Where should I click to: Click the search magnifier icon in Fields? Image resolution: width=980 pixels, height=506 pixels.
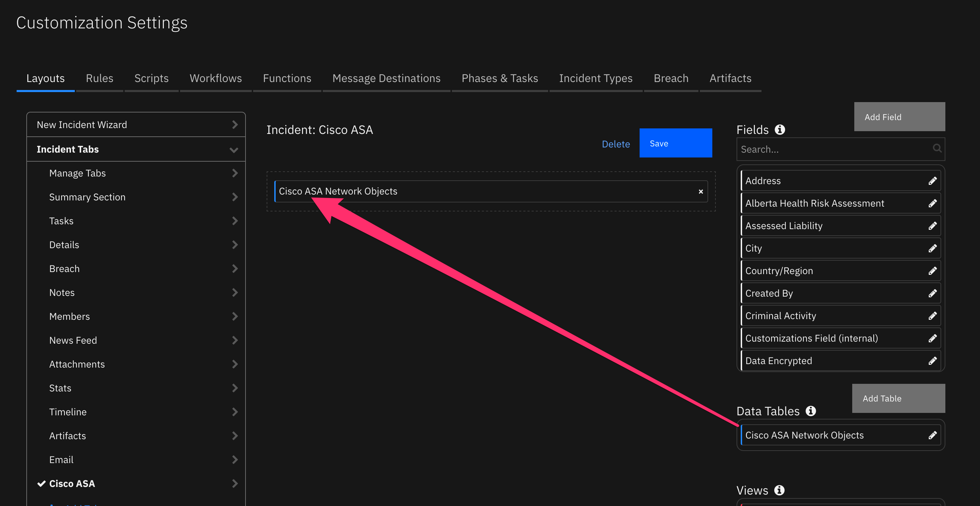pos(937,148)
